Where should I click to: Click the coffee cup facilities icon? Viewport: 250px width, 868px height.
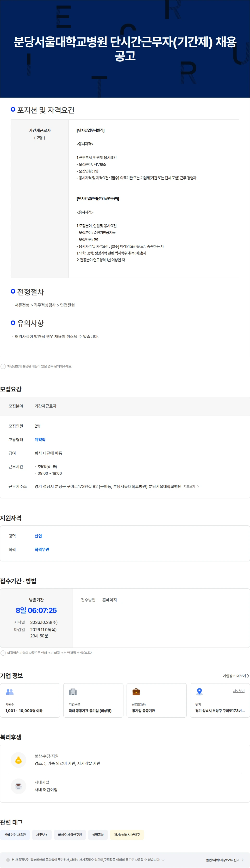click(x=18, y=786)
